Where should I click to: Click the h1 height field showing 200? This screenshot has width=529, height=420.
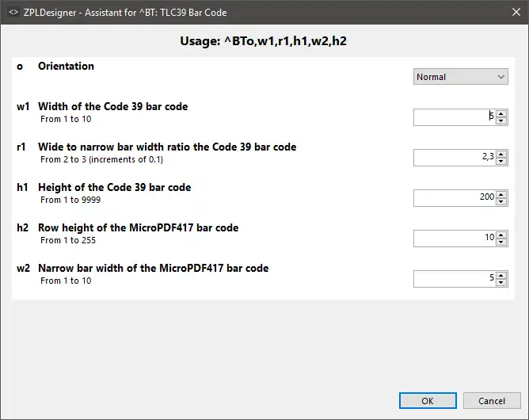[x=455, y=198]
